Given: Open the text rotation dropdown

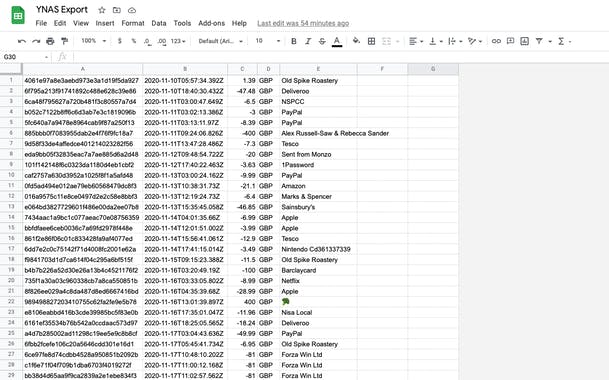Looking at the screenshot, I should 475,41.
